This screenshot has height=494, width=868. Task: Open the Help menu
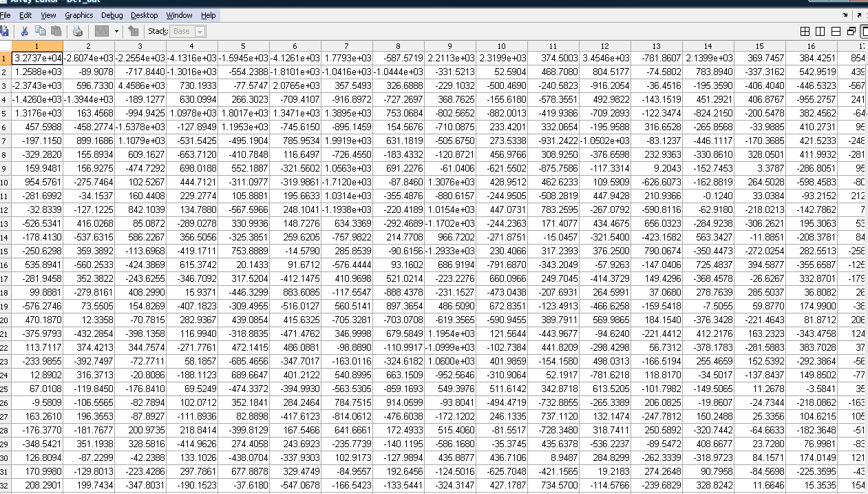[209, 14]
